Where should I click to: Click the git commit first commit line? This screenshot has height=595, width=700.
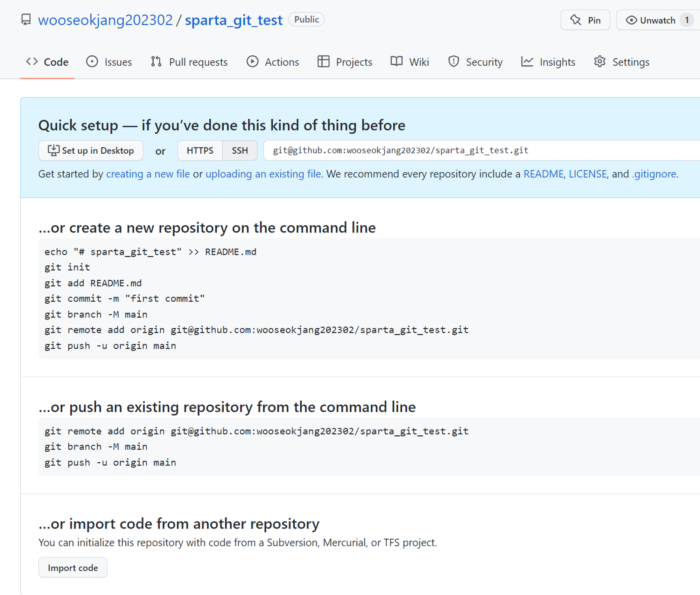125,299
